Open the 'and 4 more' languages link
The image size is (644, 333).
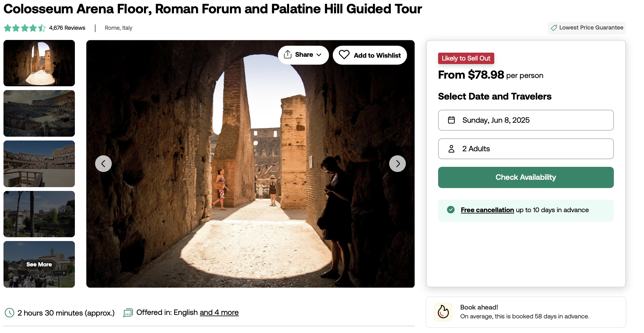pyautogui.click(x=219, y=312)
